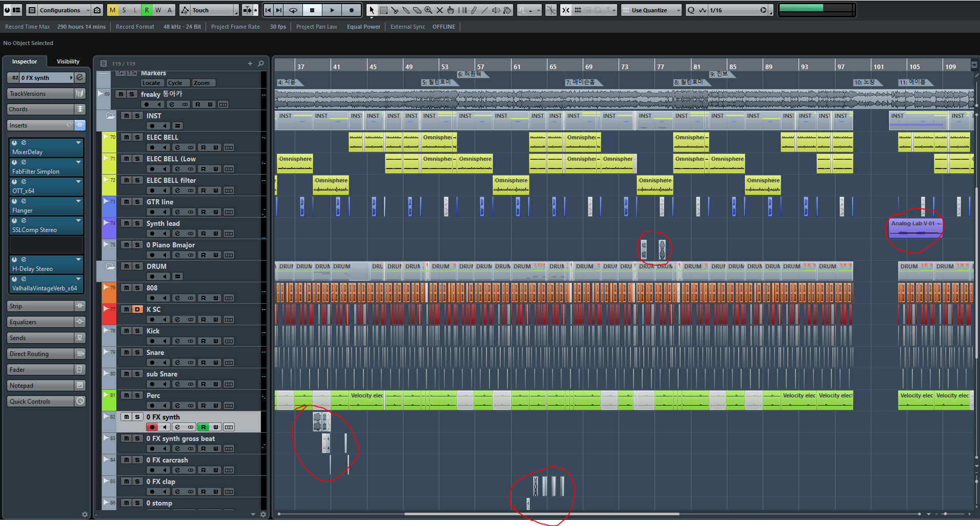The height and width of the screenshot is (526, 980).
Task: Select the Draw pencil tool
Action: coord(474,10)
